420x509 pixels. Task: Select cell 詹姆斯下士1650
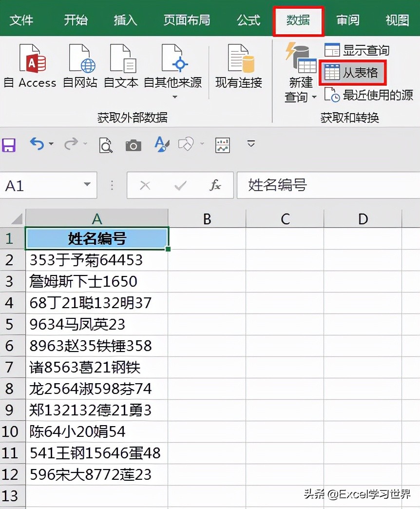click(x=96, y=281)
